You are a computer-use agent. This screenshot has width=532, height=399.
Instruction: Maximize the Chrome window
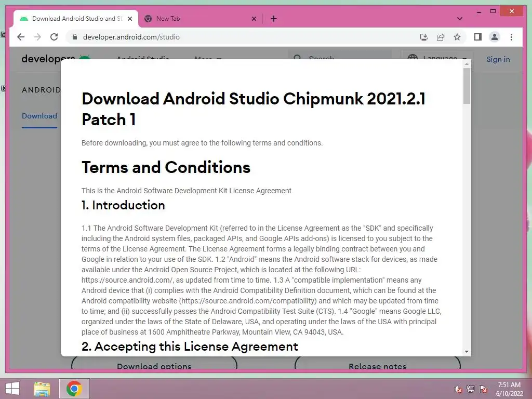[x=493, y=11]
